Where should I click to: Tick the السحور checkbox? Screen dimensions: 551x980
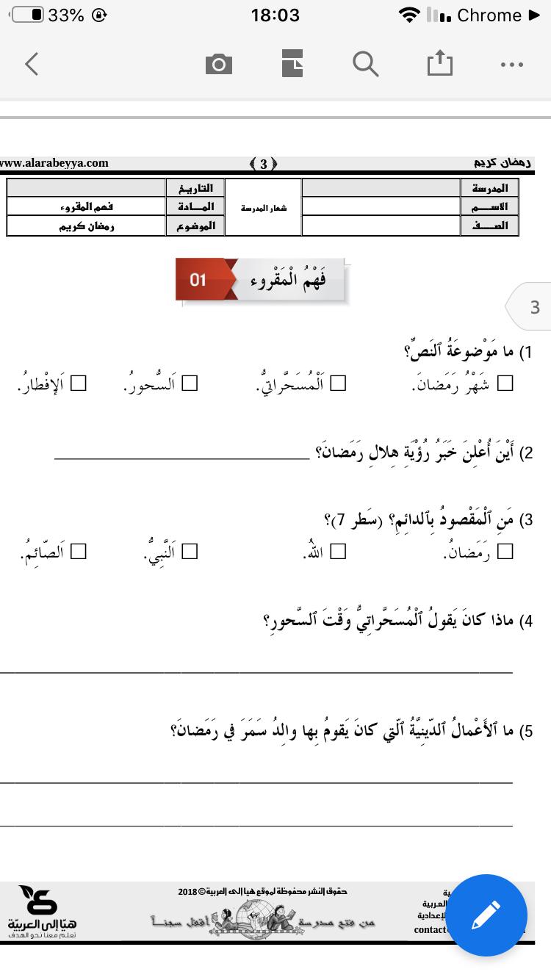coord(190,383)
